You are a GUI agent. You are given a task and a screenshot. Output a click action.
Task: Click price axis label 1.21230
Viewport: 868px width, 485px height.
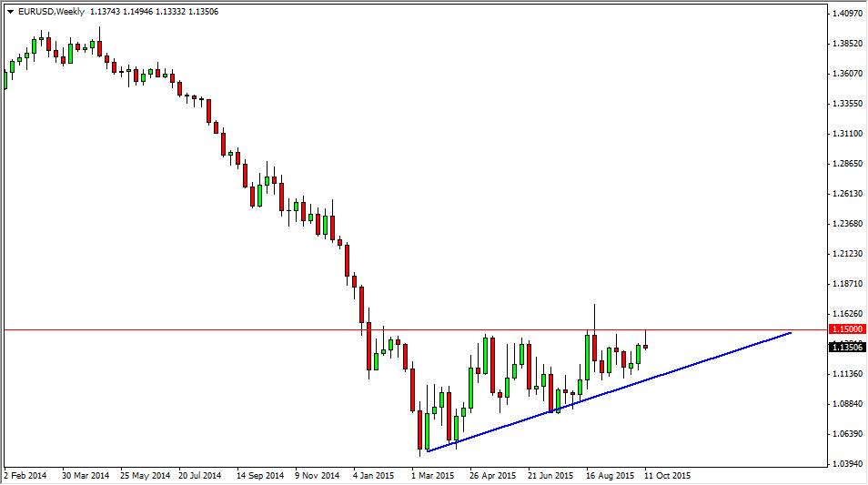[x=847, y=254]
